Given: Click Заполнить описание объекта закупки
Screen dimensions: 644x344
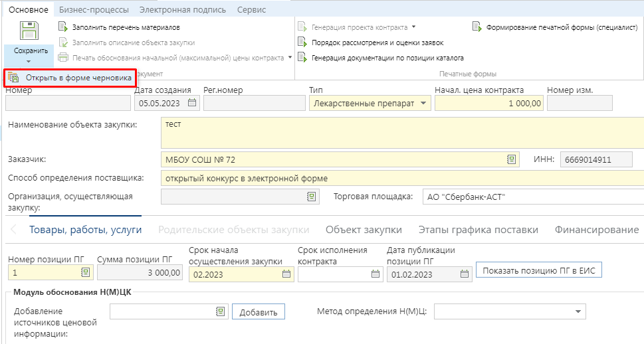Looking at the screenshot, I should (x=134, y=43).
